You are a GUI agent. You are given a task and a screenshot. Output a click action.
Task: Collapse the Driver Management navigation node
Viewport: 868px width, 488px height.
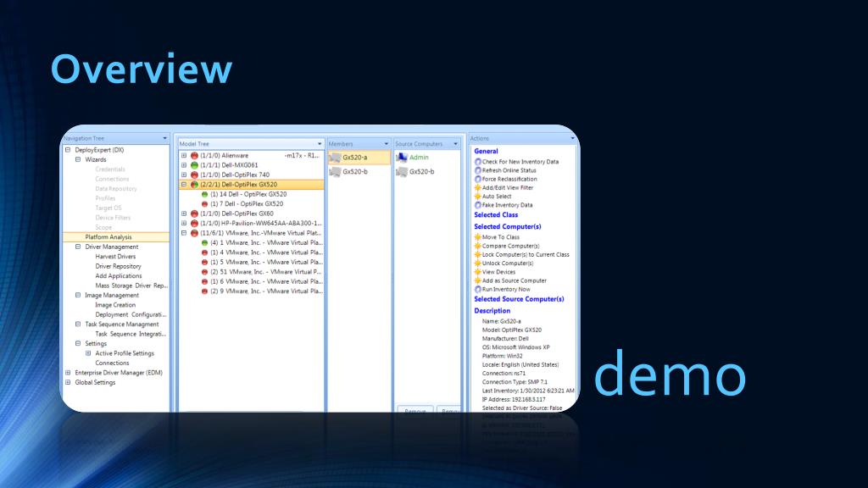coord(78,247)
